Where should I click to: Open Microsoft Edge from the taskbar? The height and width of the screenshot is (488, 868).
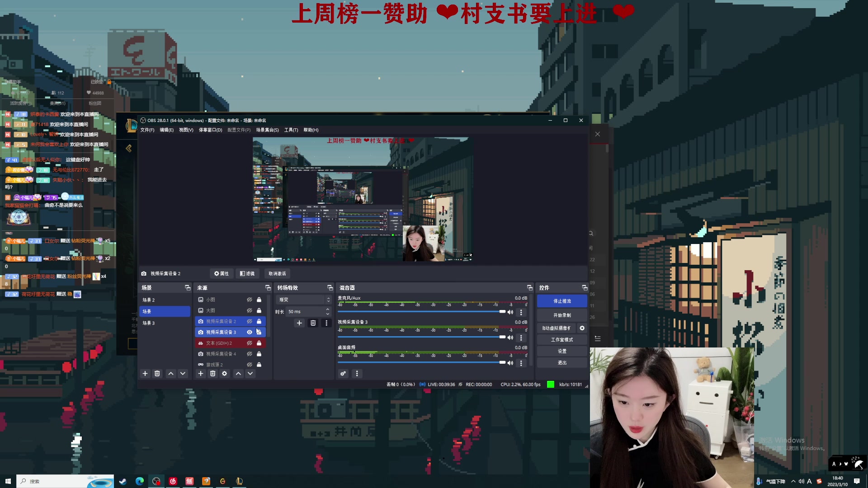pos(139,481)
